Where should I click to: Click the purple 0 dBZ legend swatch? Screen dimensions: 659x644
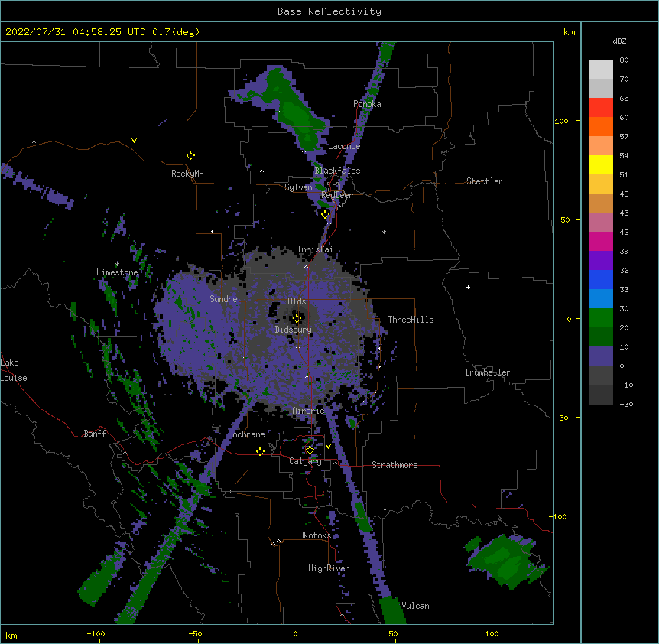(601, 356)
